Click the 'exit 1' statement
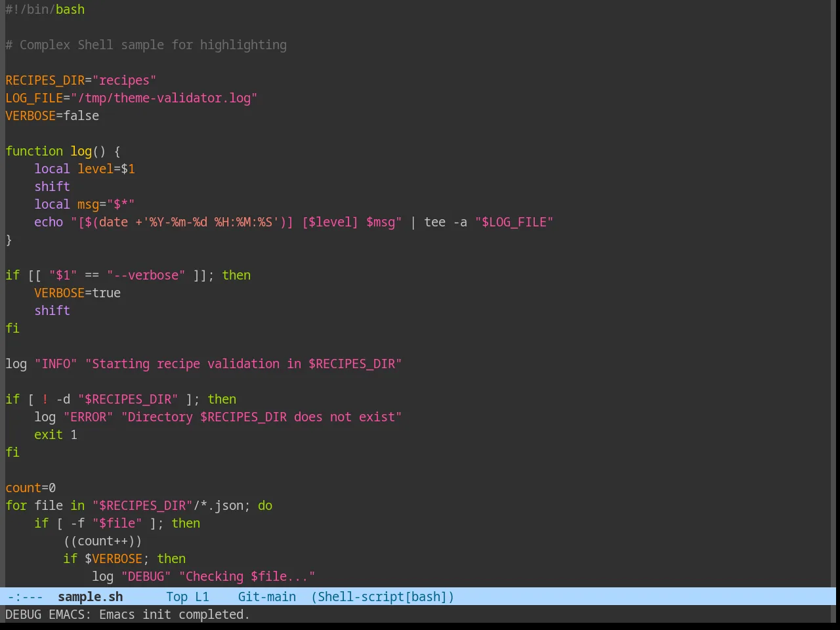This screenshot has width=840, height=630. click(56, 434)
